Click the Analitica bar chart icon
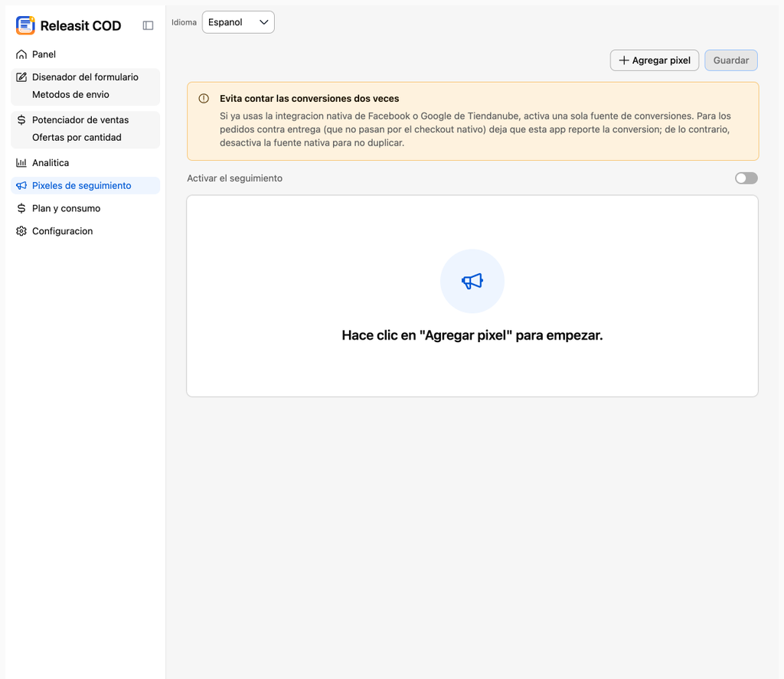This screenshot has height=679, width=784. coord(21,162)
